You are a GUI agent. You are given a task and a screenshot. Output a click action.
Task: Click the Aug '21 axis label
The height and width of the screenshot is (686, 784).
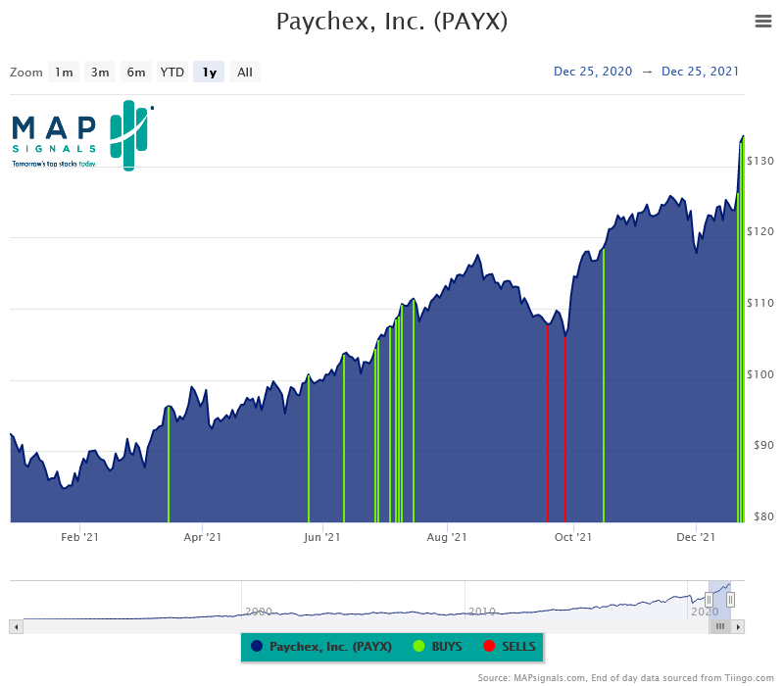tap(447, 537)
